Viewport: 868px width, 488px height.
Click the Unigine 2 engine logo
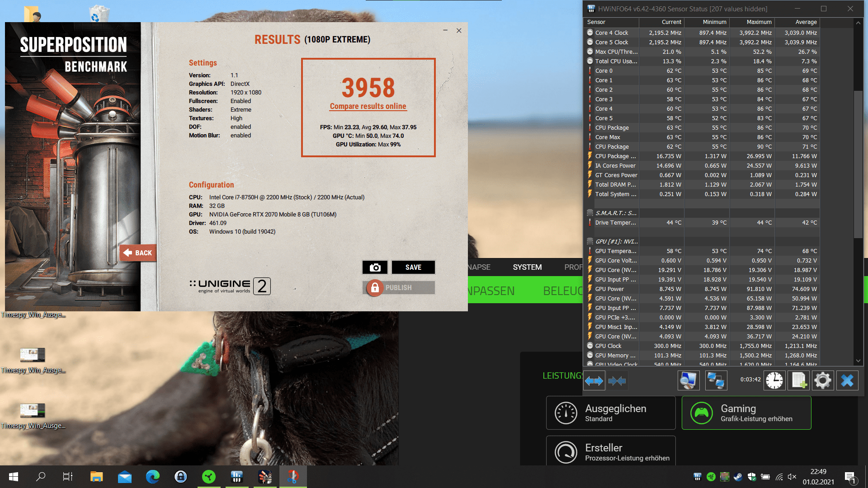[230, 286]
